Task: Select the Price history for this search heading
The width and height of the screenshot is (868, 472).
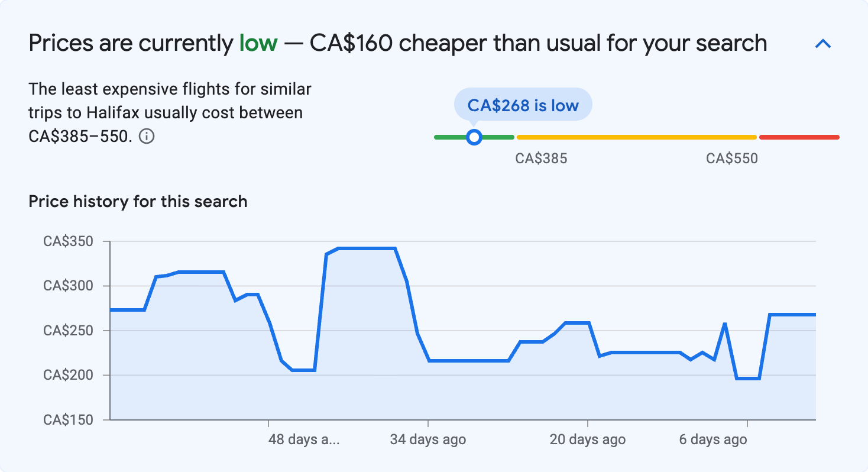Action: (x=137, y=201)
